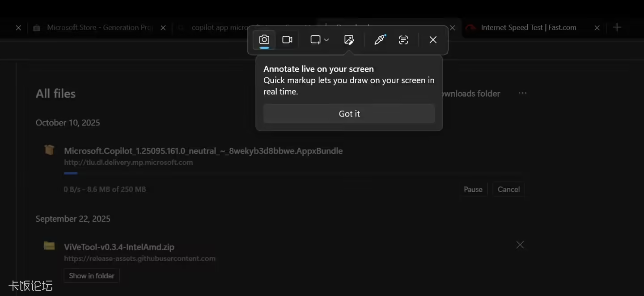Switch to the Internet Speed Test tab
644x296 pixels.
[528, 28]
